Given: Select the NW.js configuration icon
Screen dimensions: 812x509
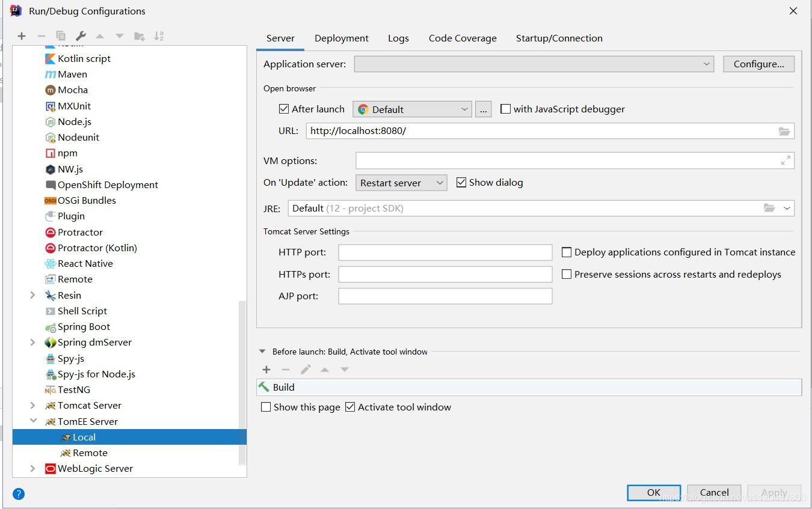Looking at the screenshot, I should 51,169.
